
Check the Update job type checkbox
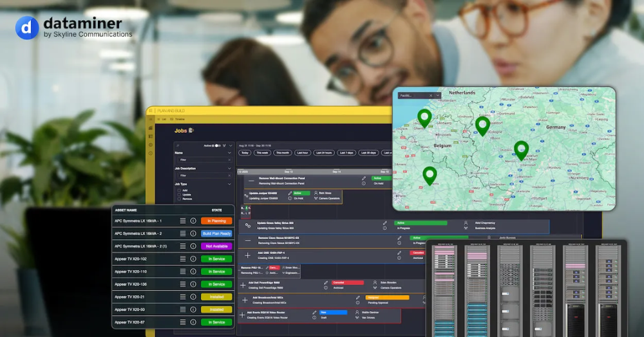179,195
